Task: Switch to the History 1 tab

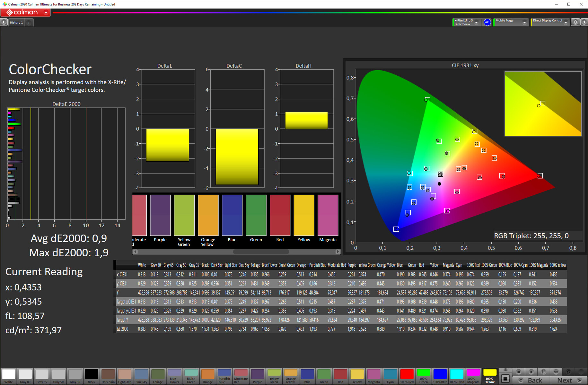Action: tap(16, 23)
